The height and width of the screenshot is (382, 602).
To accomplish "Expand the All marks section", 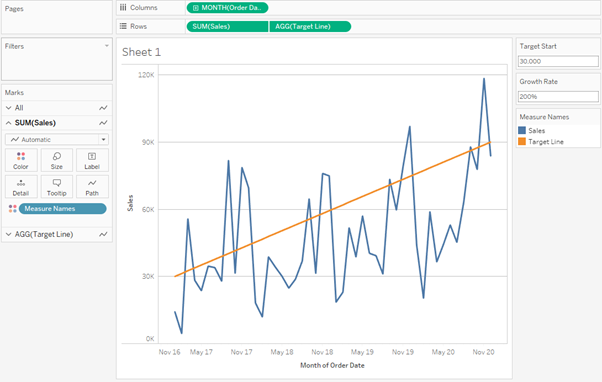I will click(8, 108).
